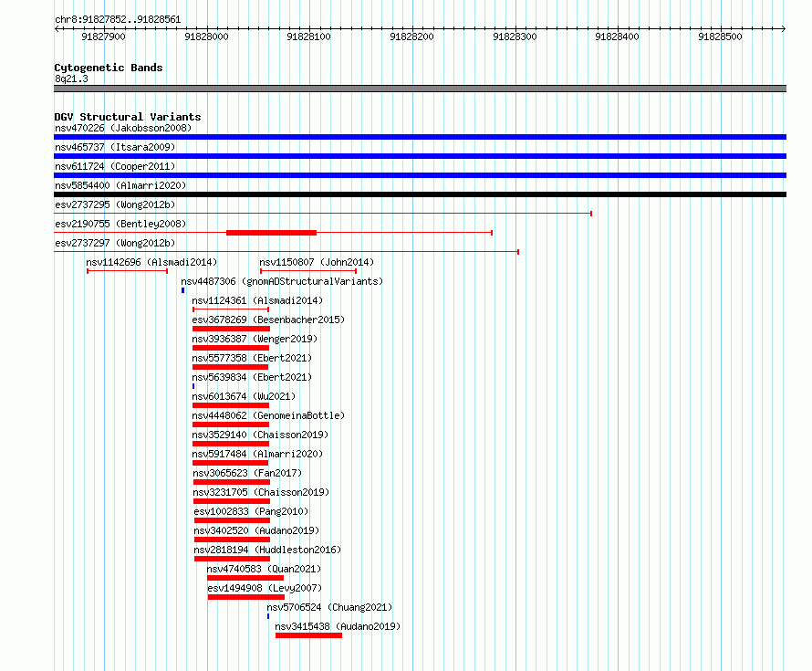Viewport: 812px width, 671px height.
Task: Select the red bar under nsv5577358
Action: coord(231,367)
